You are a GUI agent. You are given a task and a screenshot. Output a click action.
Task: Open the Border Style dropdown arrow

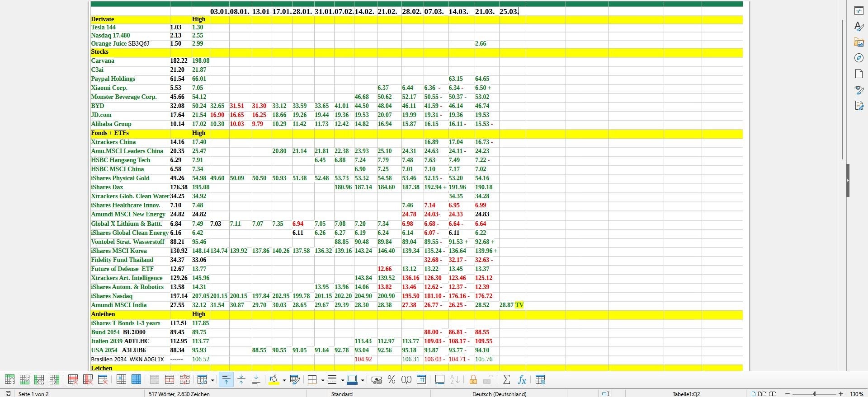(x=342, y=380)
